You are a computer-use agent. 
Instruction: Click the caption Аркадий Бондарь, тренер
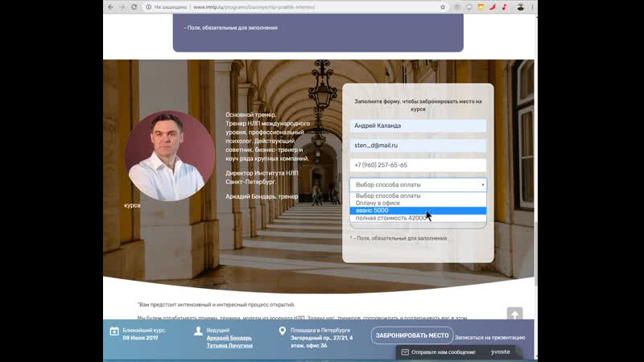262,196
